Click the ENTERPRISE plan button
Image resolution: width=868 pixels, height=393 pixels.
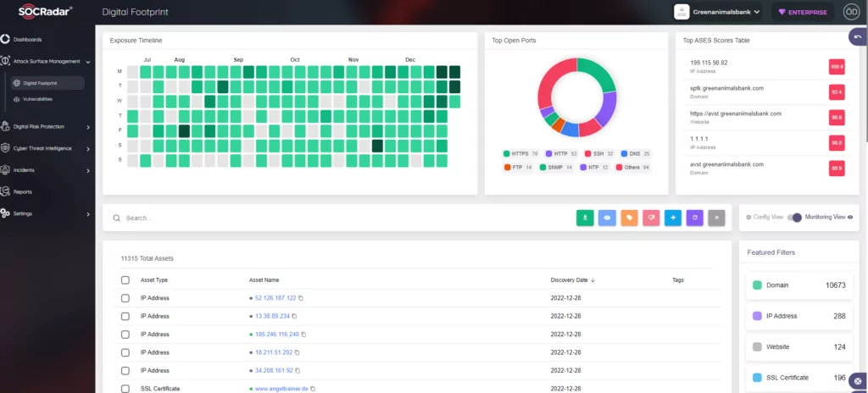click(x=803, y=12)
